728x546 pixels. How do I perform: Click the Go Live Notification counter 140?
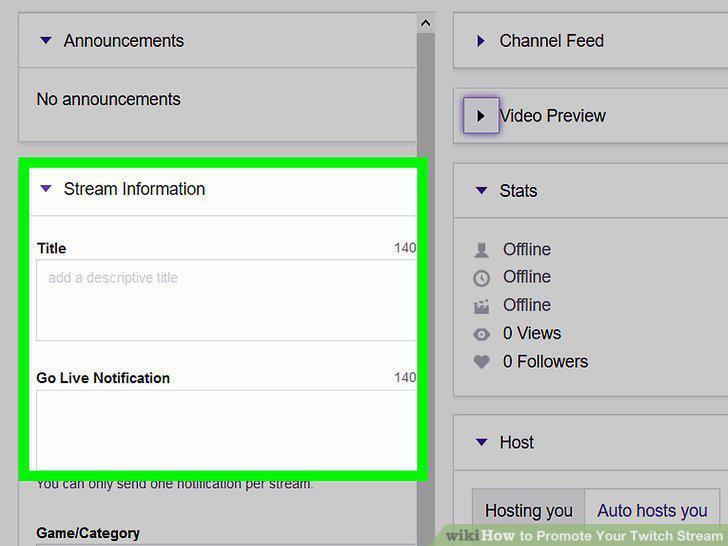click(x=405, y=377)
